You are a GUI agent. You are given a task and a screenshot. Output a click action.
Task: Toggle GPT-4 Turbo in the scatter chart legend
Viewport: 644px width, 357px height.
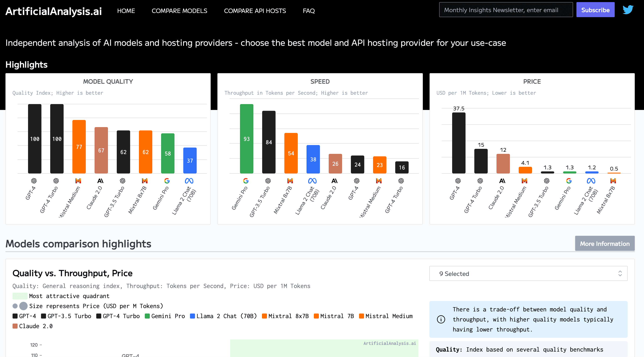118,316
